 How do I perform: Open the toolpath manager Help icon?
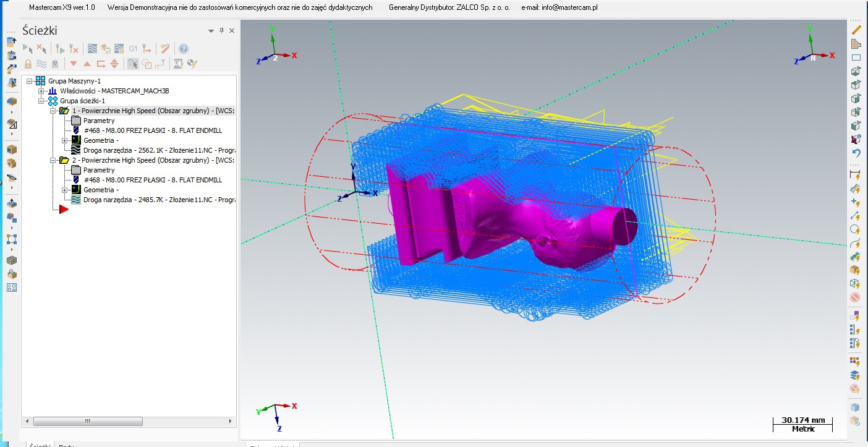(183, 48)
